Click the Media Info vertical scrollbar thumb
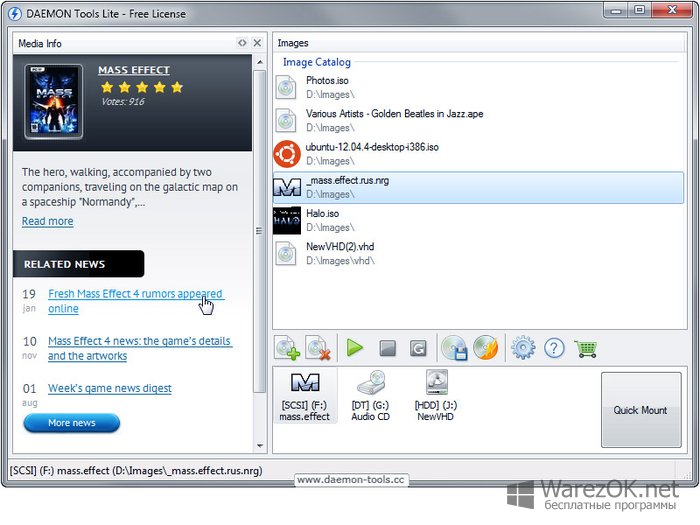 259,231
